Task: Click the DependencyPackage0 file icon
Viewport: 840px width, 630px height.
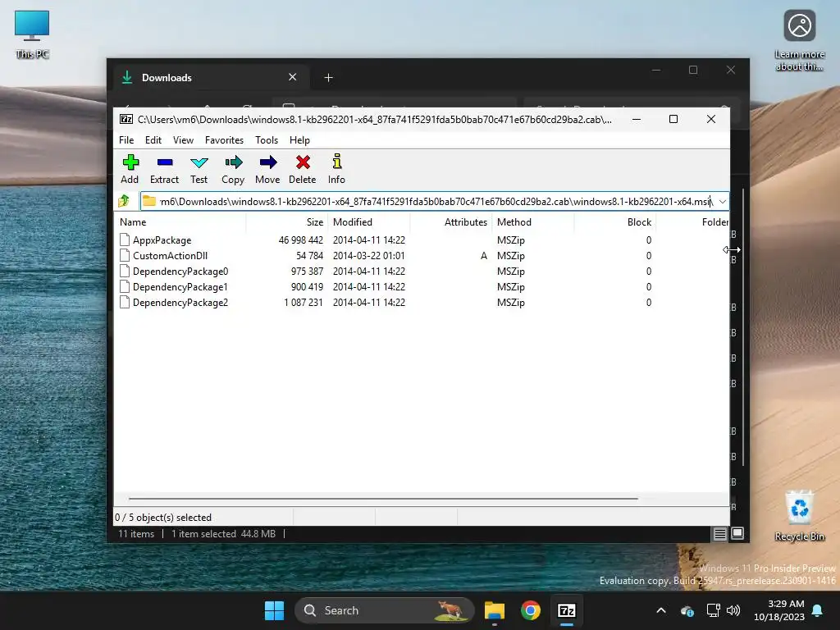Action: coord(125,271)
